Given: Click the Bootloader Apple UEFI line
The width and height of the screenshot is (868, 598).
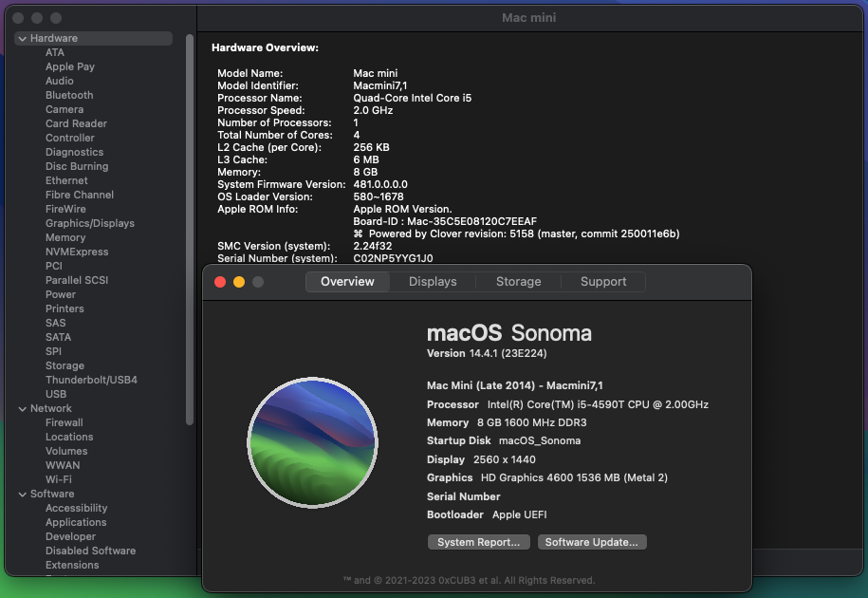Looking at the screenshot, I should coord(487,514).
